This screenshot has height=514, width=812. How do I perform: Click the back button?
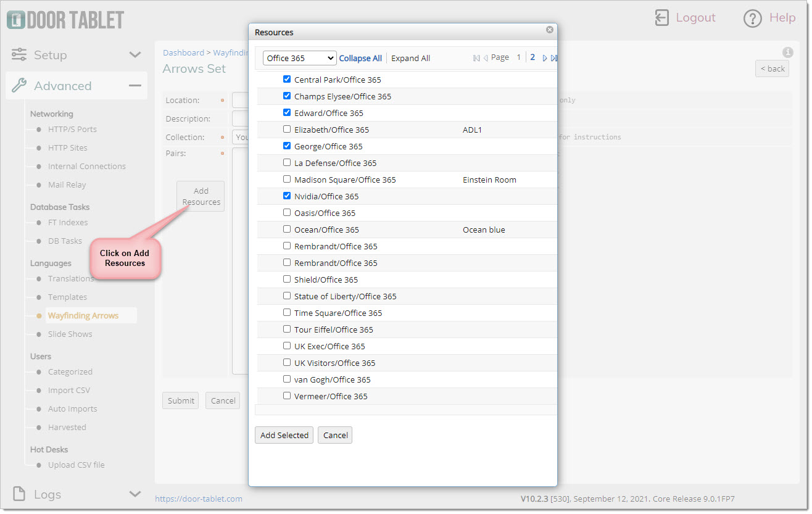(x=772, y=68)
